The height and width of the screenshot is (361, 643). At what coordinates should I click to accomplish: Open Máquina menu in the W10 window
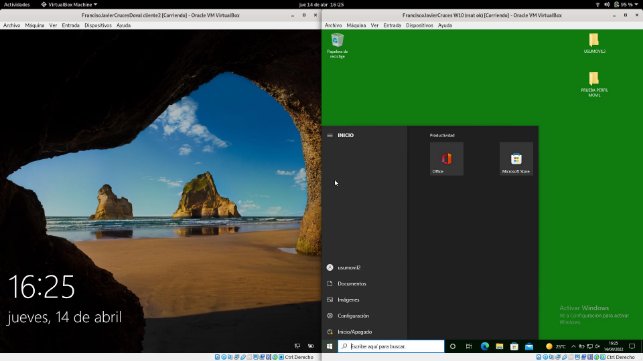[x=356, y=25]
